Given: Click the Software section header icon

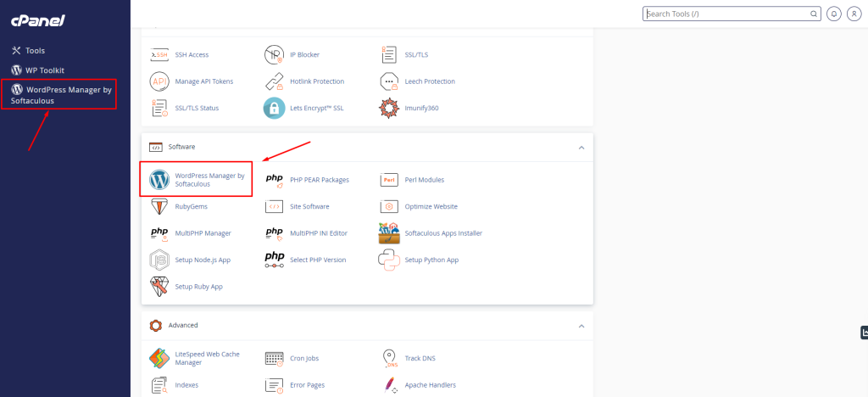Looking at the screenshot, I should (x=156, y=148).
